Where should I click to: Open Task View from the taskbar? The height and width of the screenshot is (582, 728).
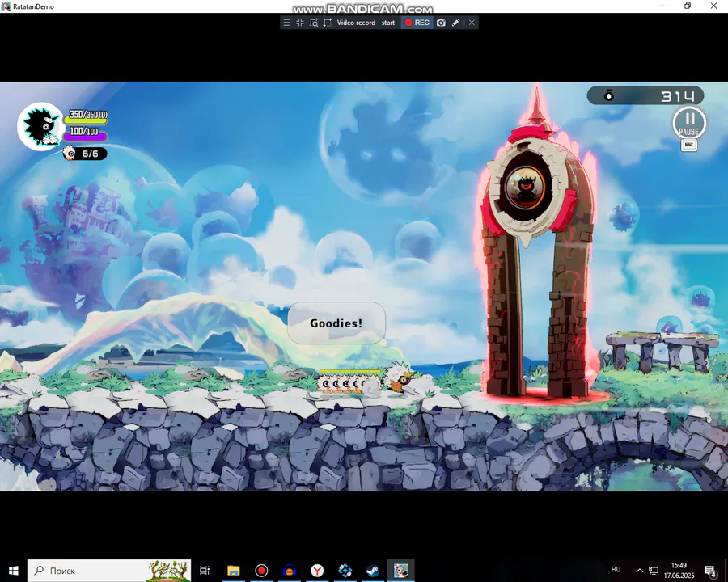coord(205,571)
